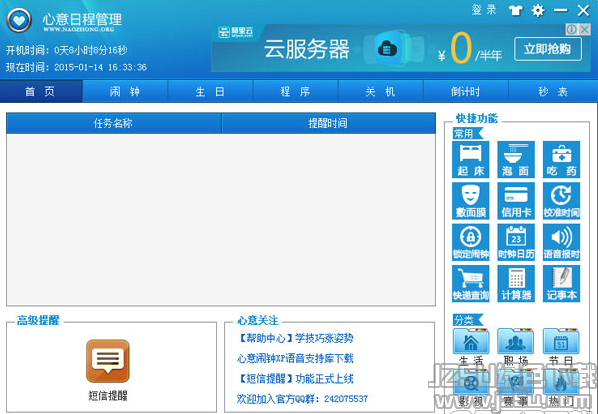This screenshot has height=414, width=598.
Task: Click the 校准时间 time calibration icon
Action: [x=561, y=201]
